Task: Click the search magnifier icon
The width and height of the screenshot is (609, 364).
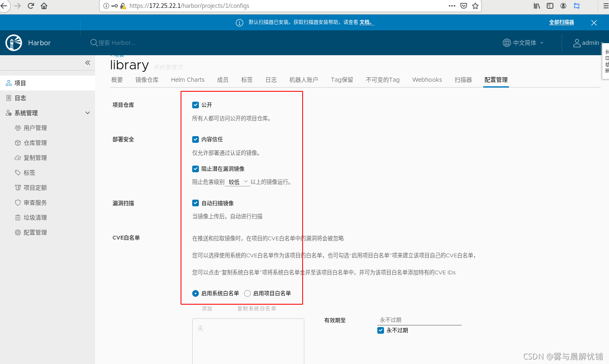Action: pos(94,43)
